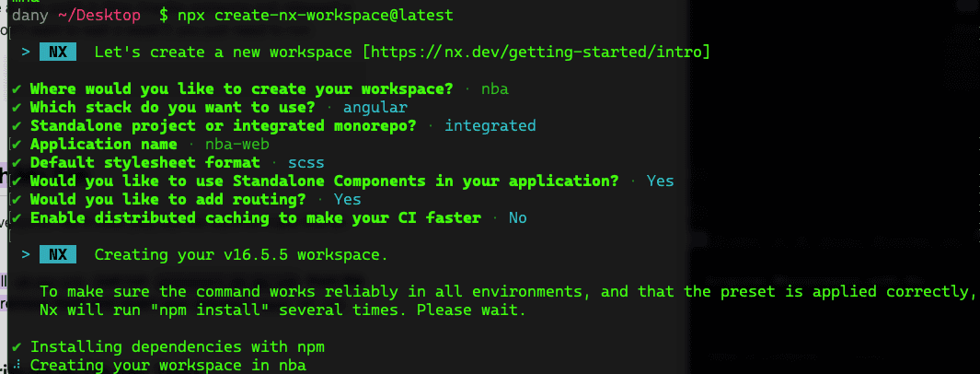
Task: Click the ">" arrow before the first NX badge
Action: (25, 53)
